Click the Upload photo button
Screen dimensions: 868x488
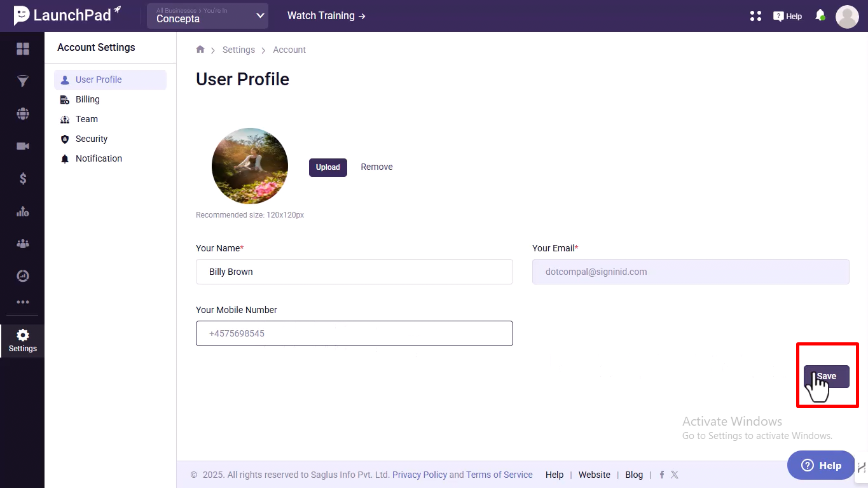pyautogui.click(x=328, y=167)
